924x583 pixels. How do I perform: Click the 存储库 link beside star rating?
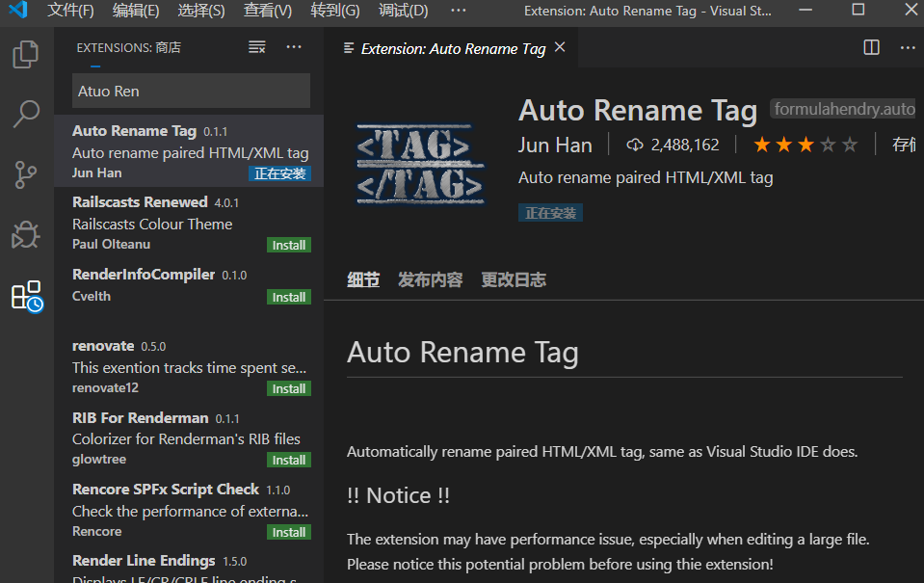coord(905,145)
